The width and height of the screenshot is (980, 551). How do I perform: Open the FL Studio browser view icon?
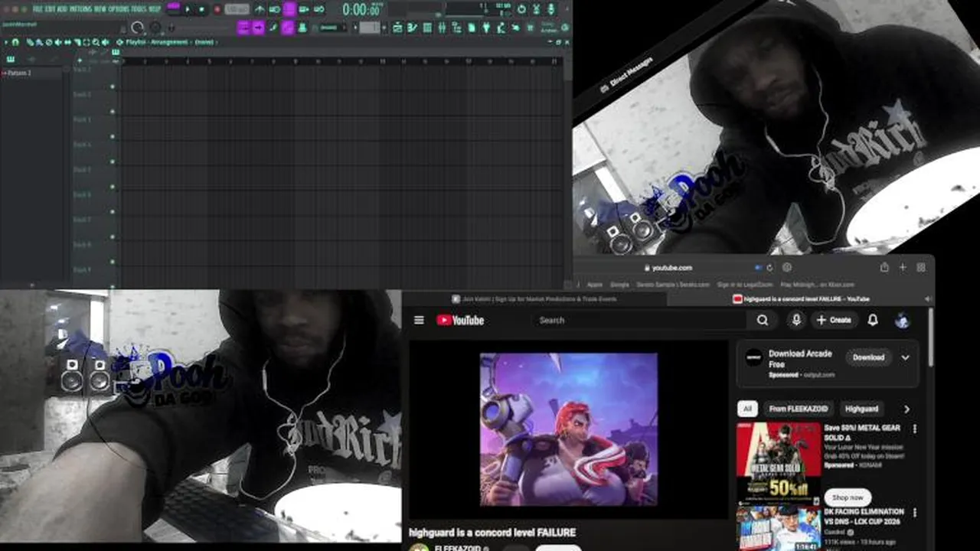click(x=457, y=28)
